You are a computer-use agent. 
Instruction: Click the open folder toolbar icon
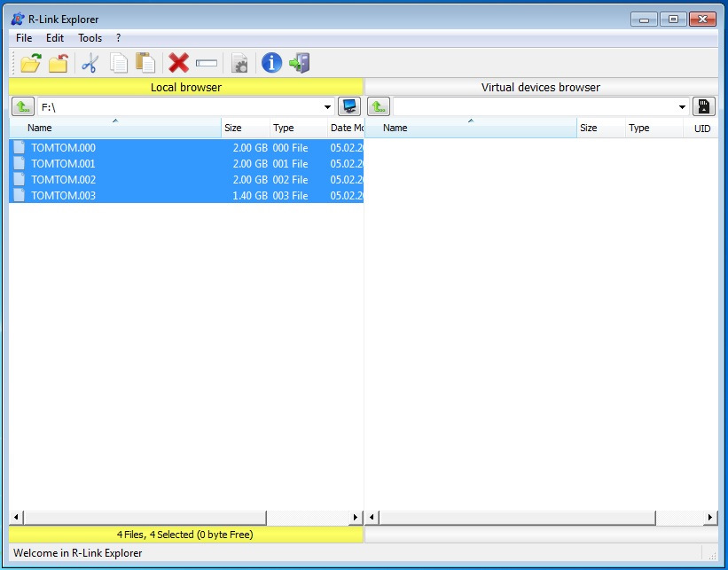(x=31, y=63)
